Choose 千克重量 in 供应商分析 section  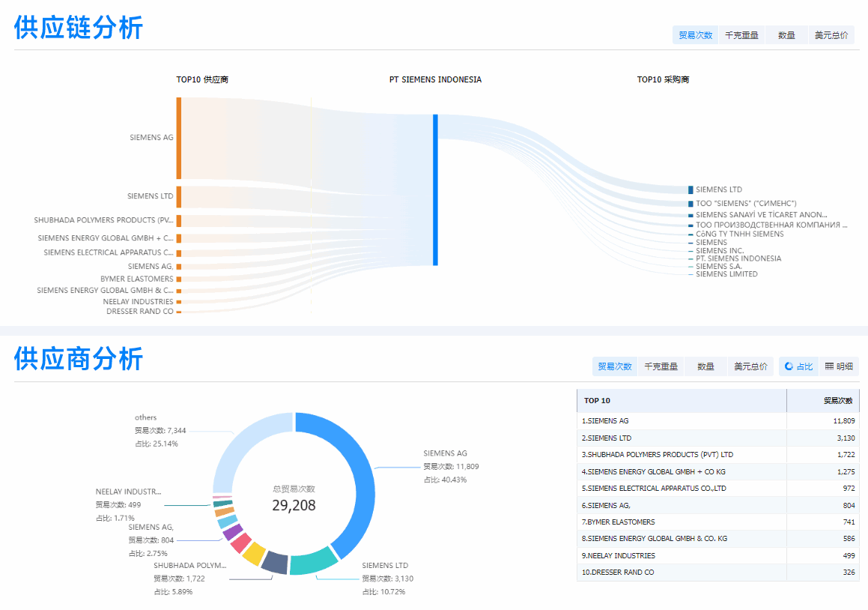[661, 366]
